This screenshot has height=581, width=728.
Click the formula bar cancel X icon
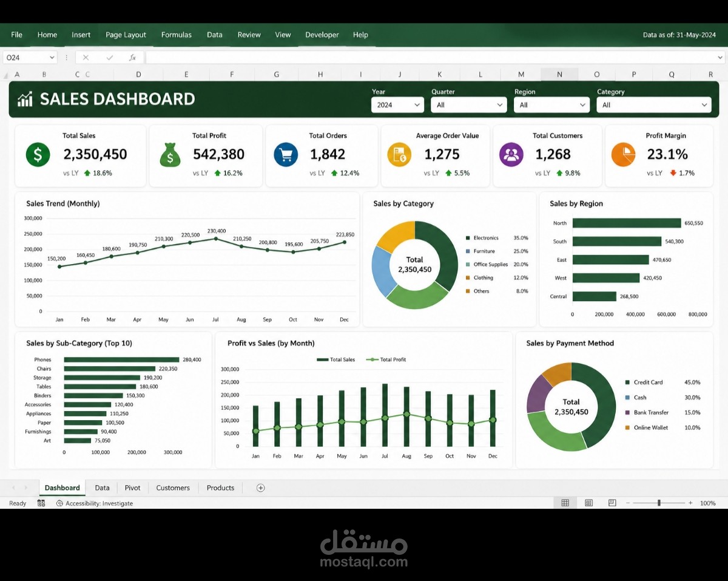coord(86,58)
